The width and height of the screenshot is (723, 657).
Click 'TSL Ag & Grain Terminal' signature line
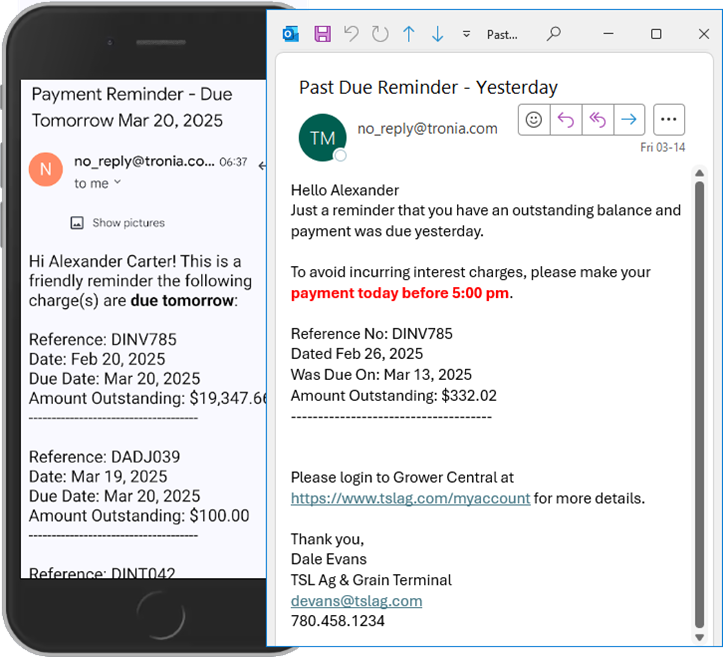(371, 580)
